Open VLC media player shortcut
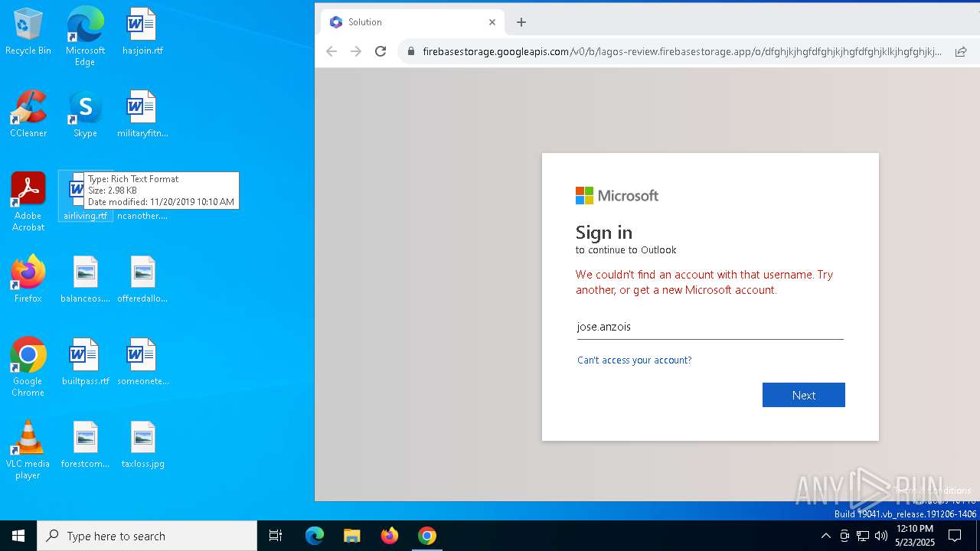980x551 pixels. point(28,449)
